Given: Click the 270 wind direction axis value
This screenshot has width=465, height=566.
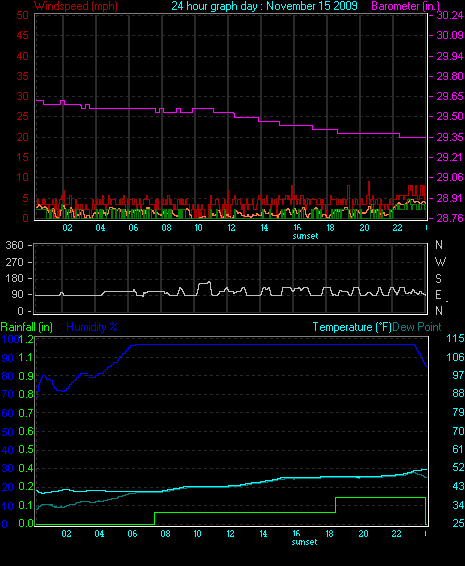Looking at the screenshot, I should pos(14,262).
